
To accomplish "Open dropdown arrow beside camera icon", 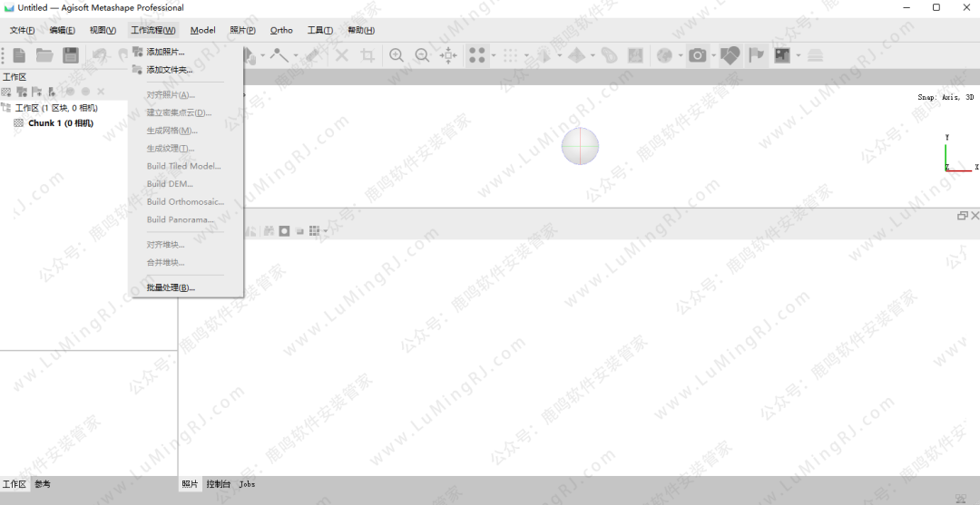I will coord(714,55).
